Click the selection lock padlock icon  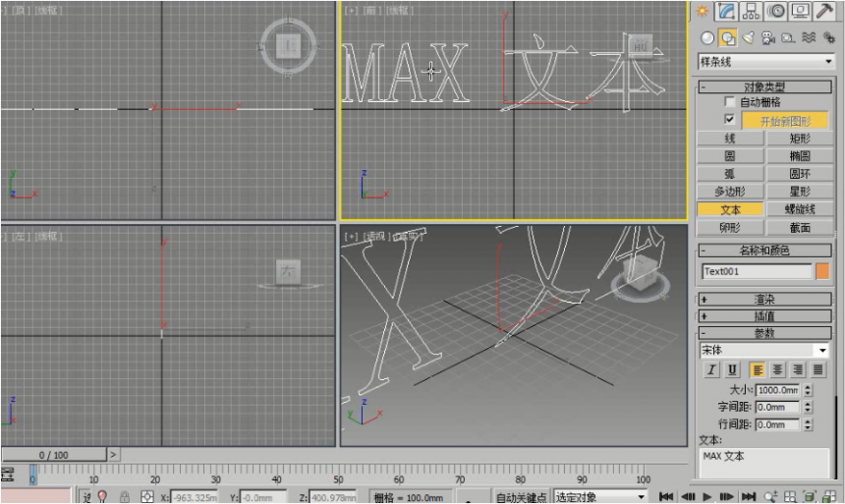[125, 496]
